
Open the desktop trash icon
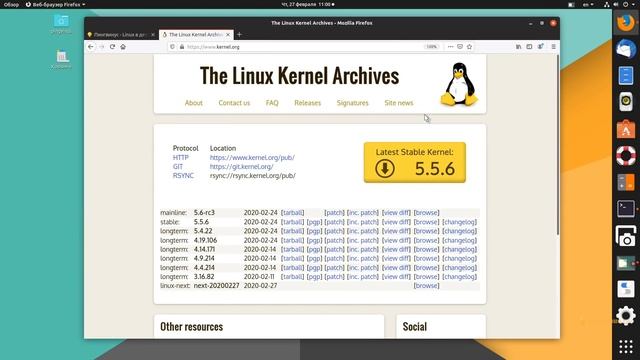[61, 59]
